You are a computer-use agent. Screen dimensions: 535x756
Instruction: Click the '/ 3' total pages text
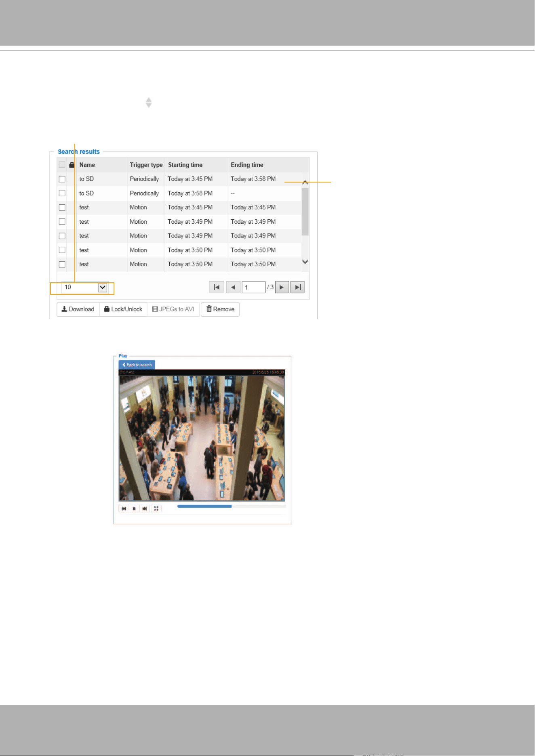click(x=270, y=287)
